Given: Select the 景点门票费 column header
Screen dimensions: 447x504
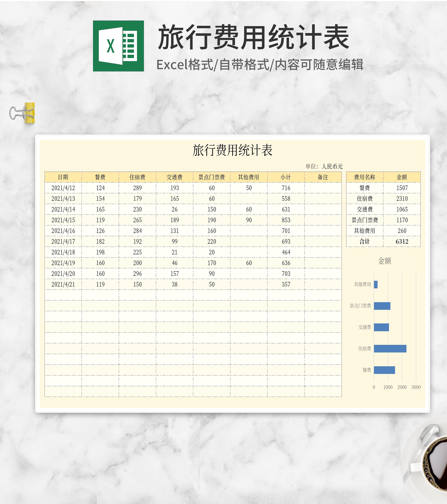Looking at the screenshot, I should 212,177.
